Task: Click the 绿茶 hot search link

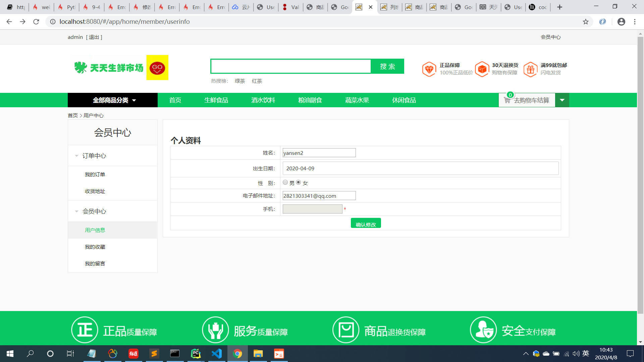Action: point(240,81)
